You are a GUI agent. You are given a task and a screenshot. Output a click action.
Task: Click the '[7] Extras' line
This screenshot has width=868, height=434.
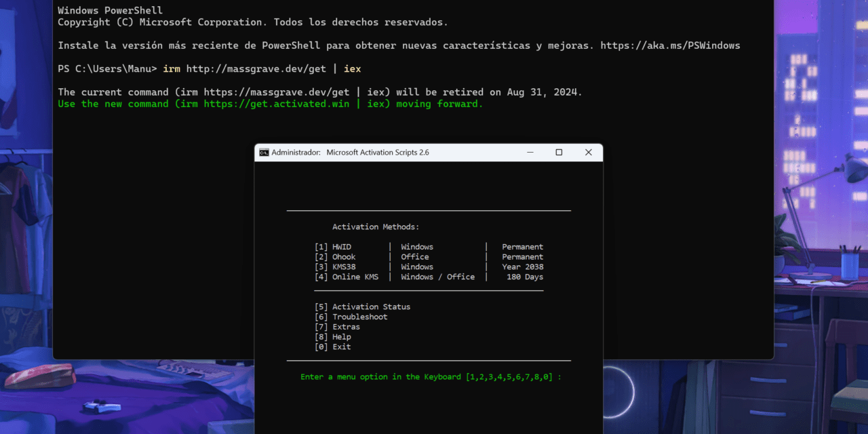[337, 327]
